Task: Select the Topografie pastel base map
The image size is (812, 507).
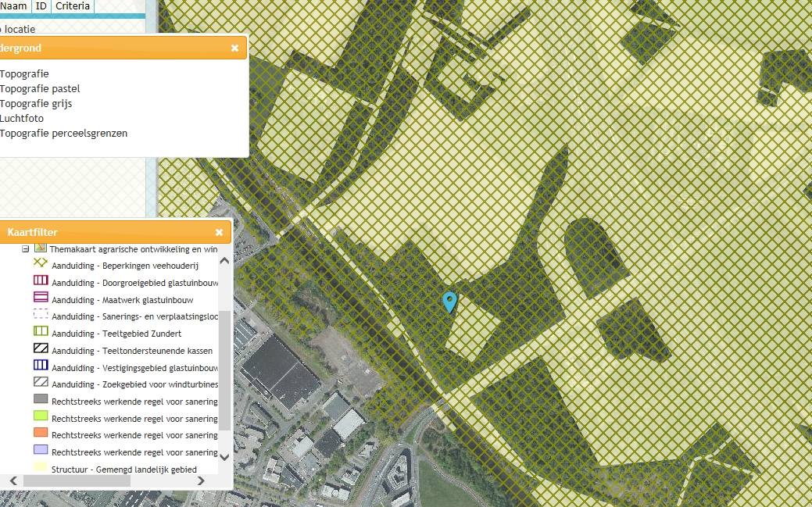Action: (x=39, y=89)
